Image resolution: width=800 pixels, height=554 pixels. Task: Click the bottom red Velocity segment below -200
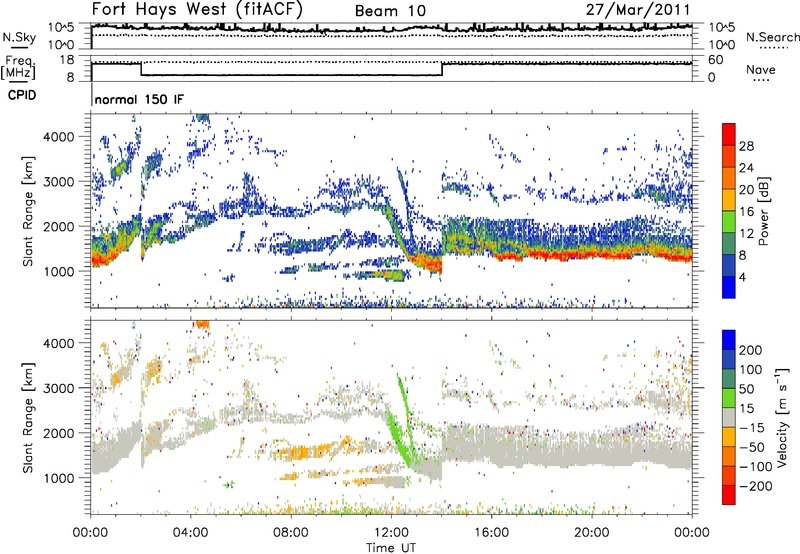tap(729, 495)
